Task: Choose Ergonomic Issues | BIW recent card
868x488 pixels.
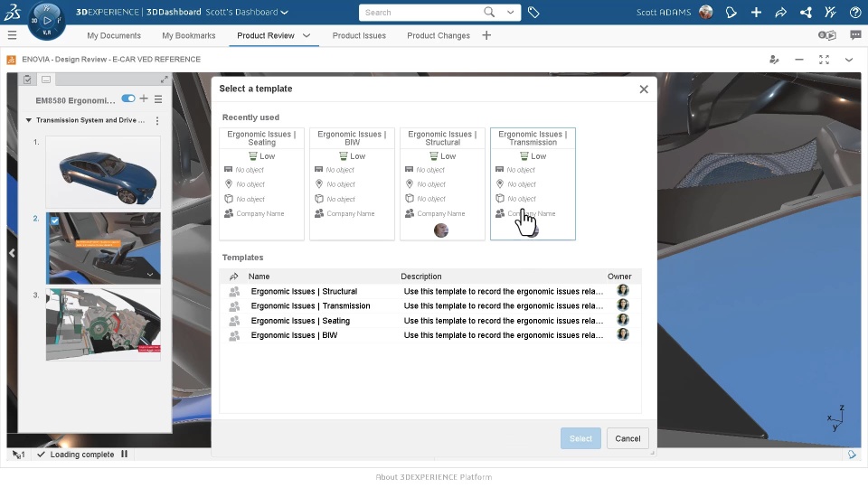Action: 352,183
